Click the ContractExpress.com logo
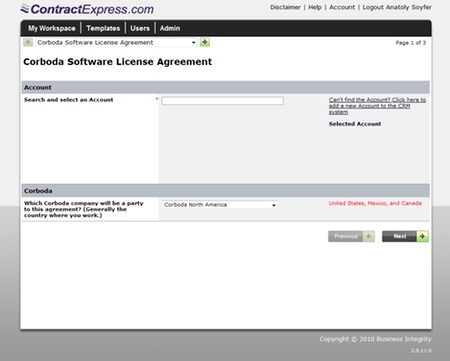This screenshot has height=361, width=450. pos(87,9)
